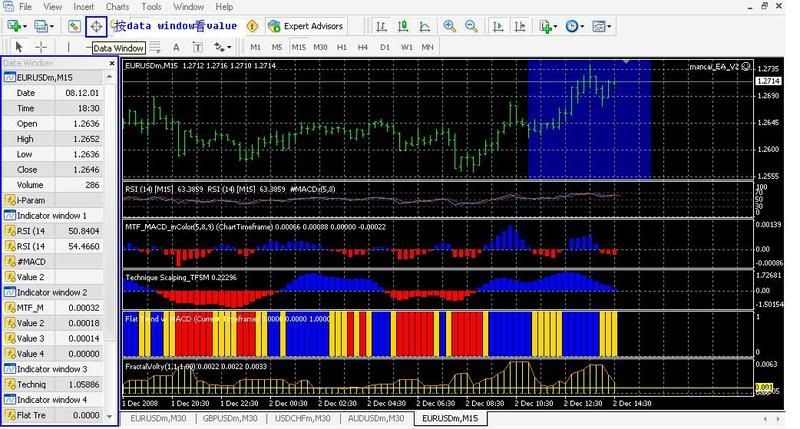Switch timeframe to H4
Viewport: 800px width, 429px height.
363,47
